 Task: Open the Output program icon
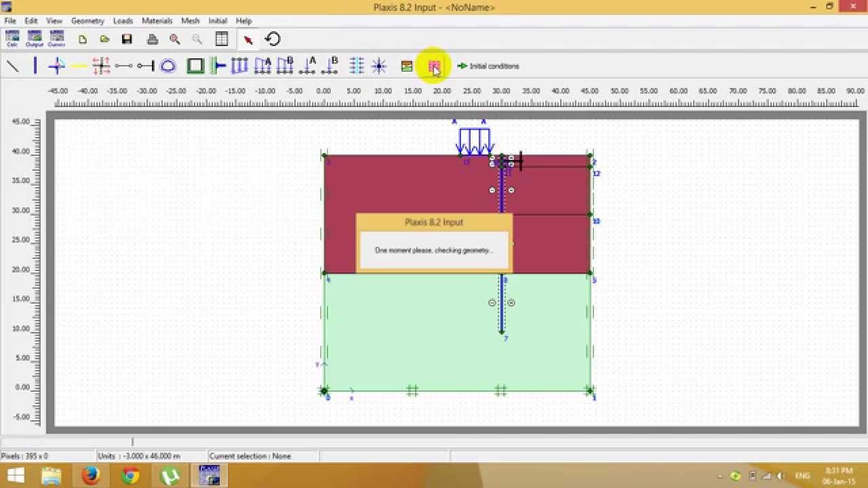35,39
